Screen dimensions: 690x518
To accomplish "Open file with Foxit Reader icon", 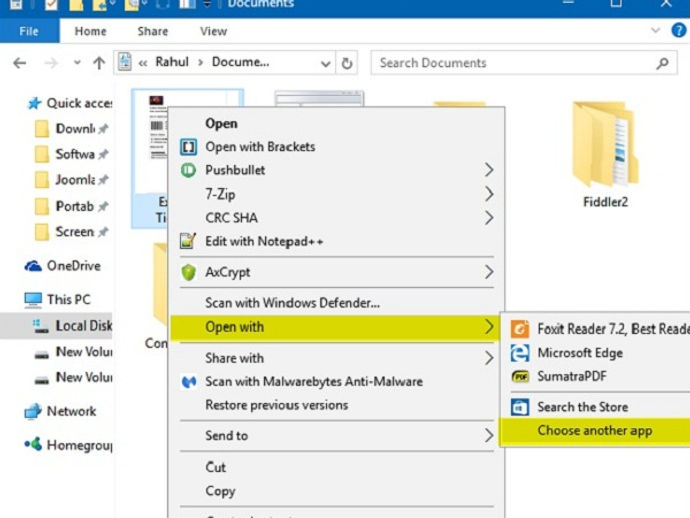I will click(x=519, y=328).
